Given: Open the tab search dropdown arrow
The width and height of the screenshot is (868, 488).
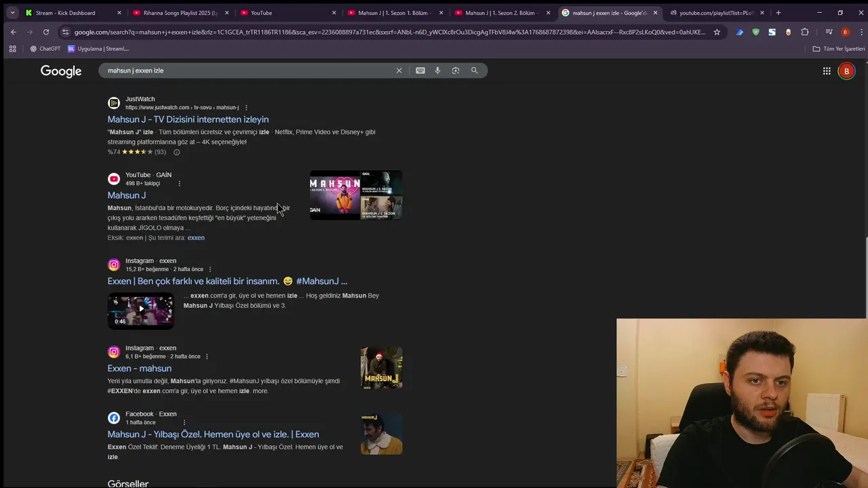Looking at the screenshot, I should [12, 13].
